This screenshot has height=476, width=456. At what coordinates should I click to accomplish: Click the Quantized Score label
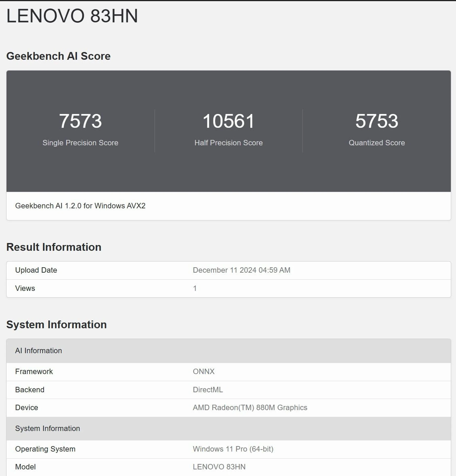click(x=377, y=143)
